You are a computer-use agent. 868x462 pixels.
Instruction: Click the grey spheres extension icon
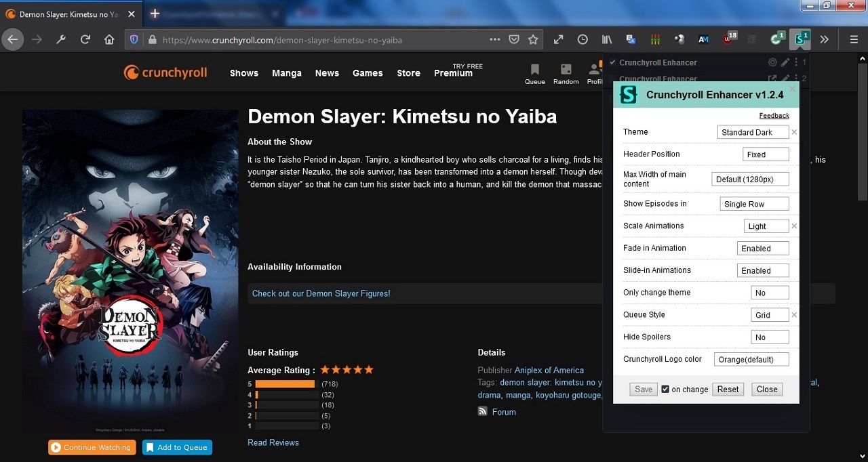click(x=679, y=40)
